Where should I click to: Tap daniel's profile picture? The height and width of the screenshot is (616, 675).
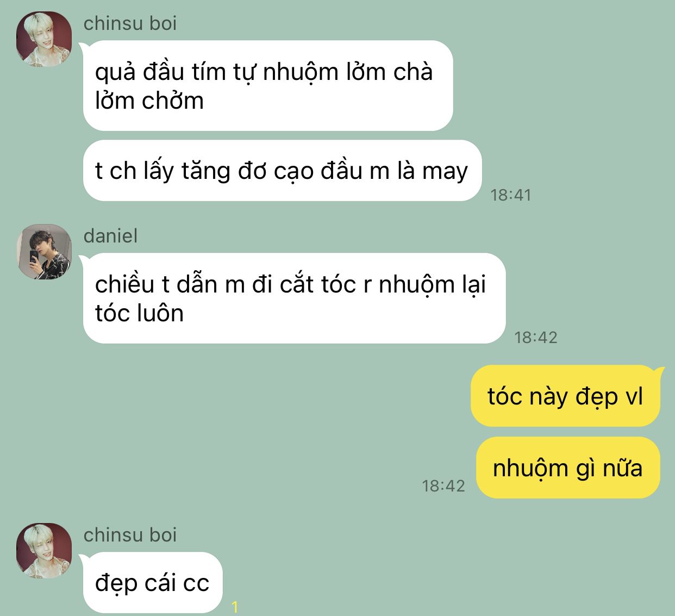[44, 252]
